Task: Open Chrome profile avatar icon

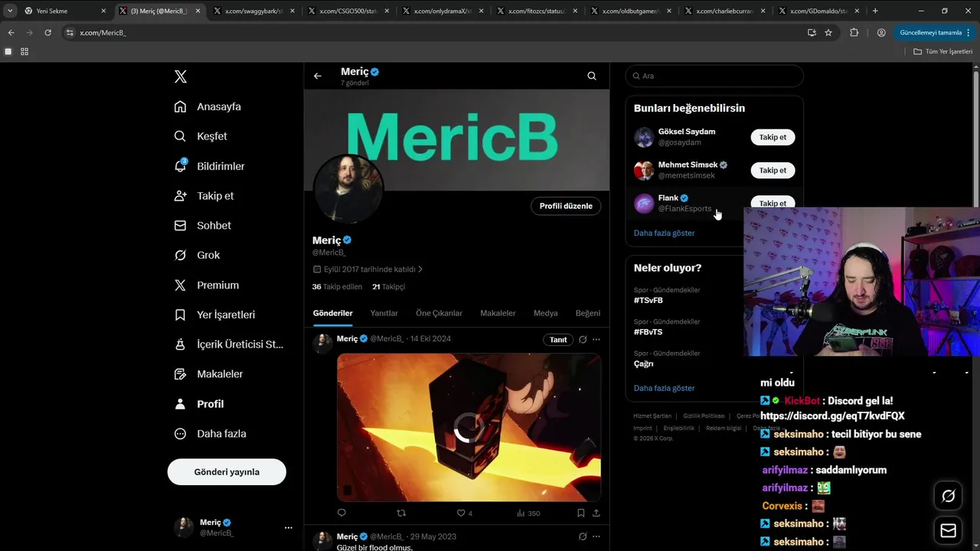Action: point(881,33)
